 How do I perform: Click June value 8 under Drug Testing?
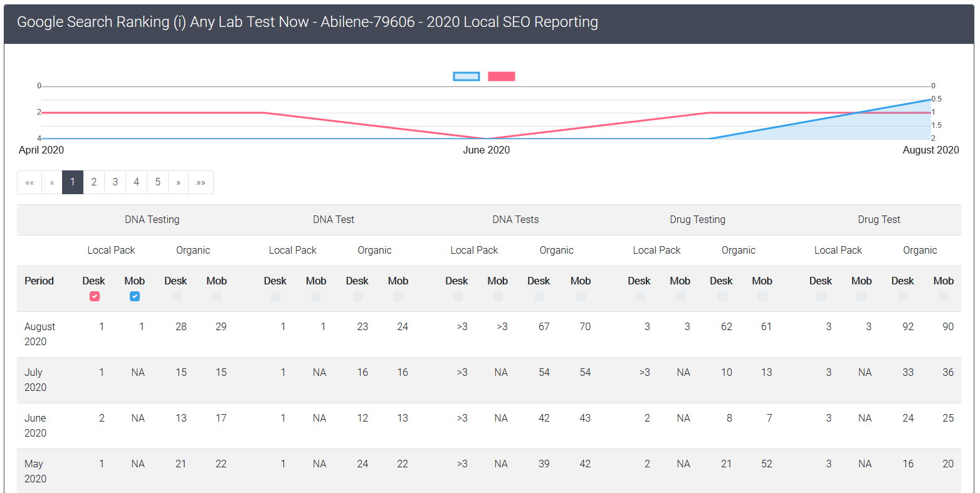pyautogui.click(x=729, y=418)
